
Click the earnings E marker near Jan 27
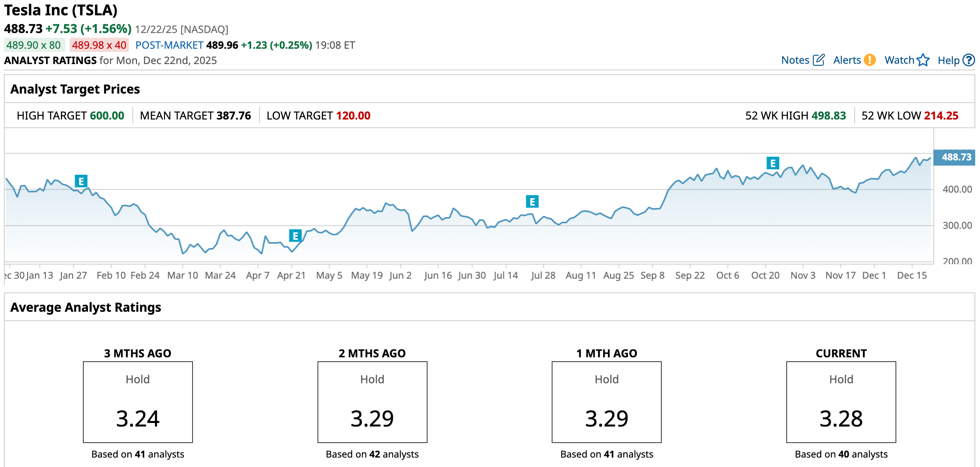pos(81,181)
